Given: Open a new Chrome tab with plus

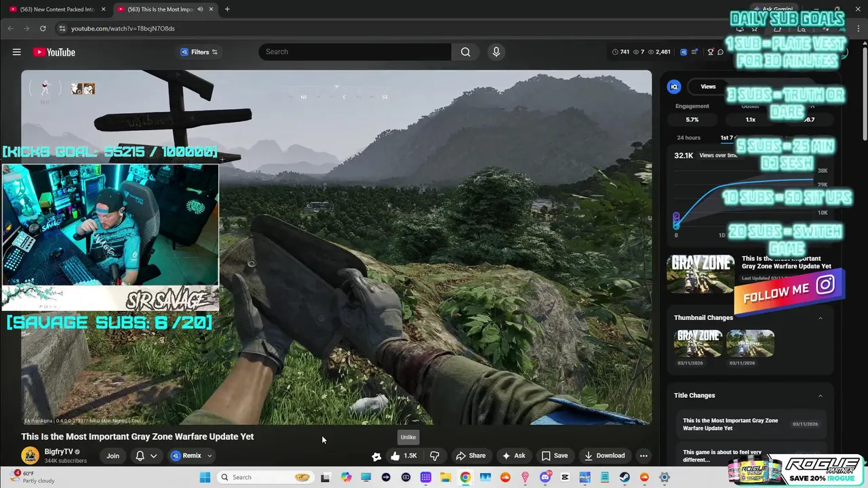Looking at the screenshot, I should [227, 9].
